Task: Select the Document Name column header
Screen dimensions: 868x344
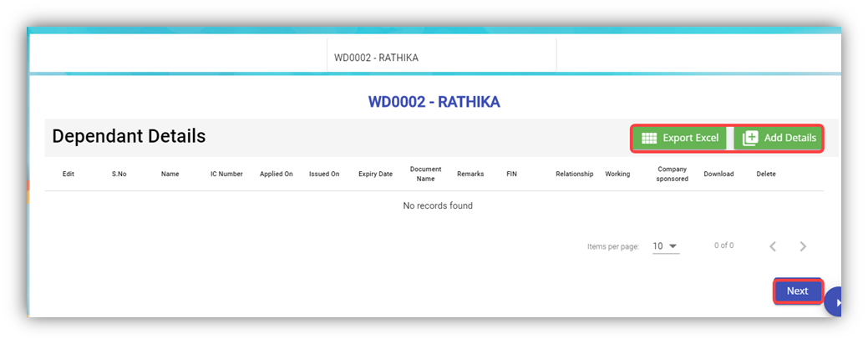Action: [x=425, y=174]
